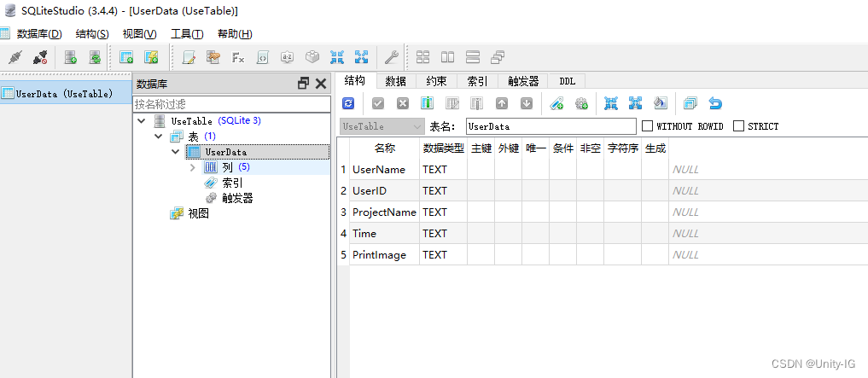The height and width of the screenshot is (378, 868).
Task: Click the 按名称过滤 filter field
Action: [230, 104]
